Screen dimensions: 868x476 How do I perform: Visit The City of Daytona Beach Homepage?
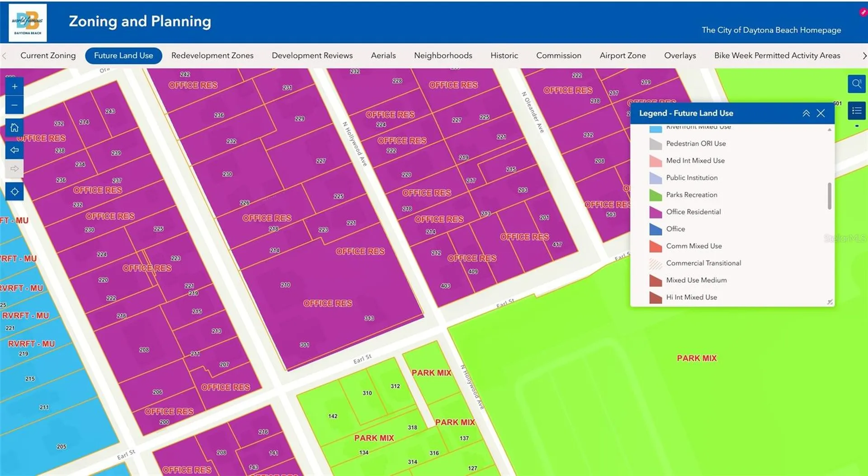(x=771, y=30)
